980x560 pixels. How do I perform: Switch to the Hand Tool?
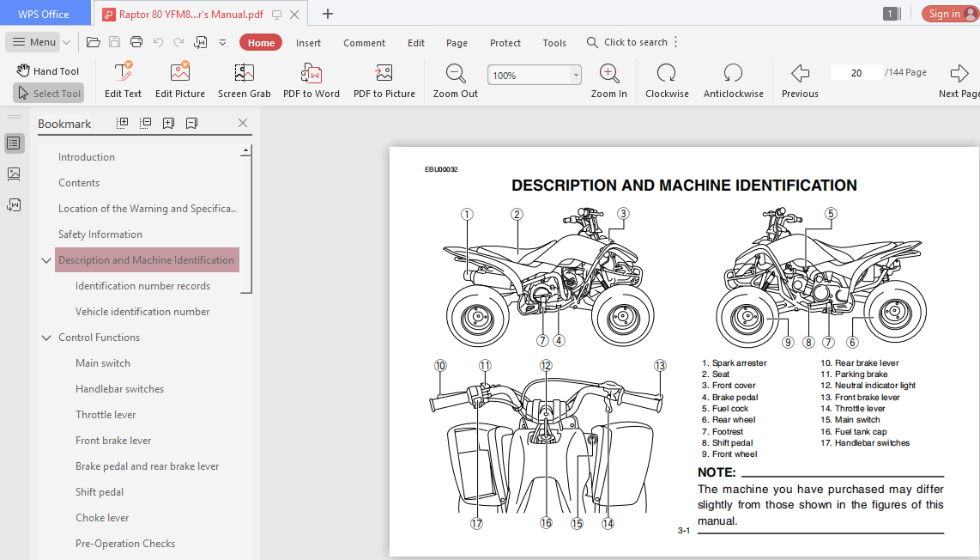[47, 70]
